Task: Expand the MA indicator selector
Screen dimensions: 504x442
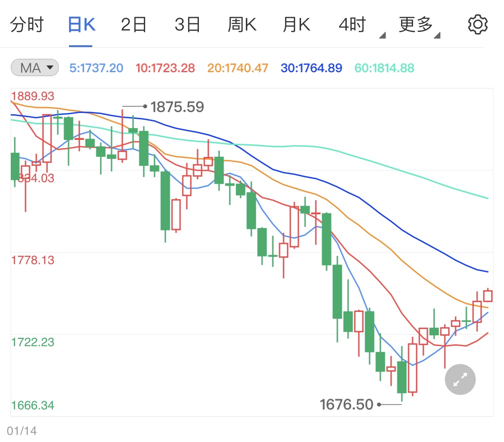Action: 34,67
